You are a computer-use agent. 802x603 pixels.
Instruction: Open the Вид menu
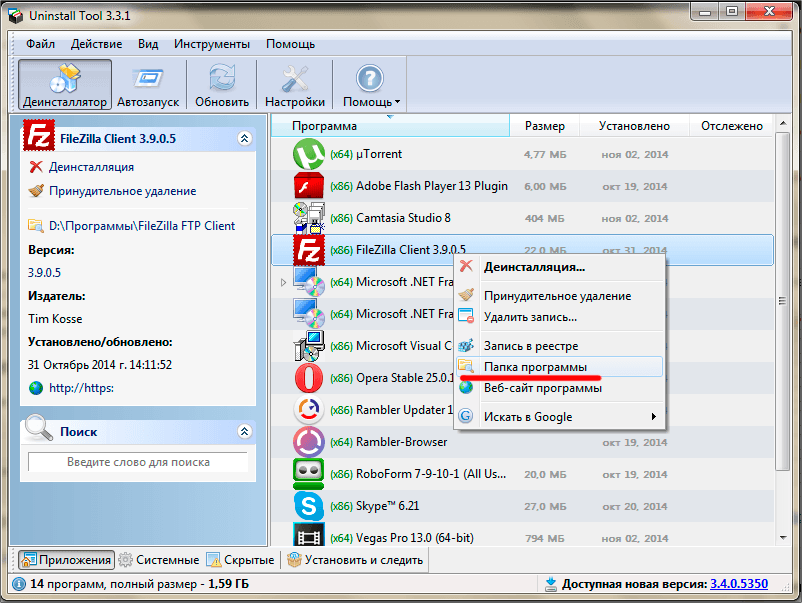click(x=148, y=44)
